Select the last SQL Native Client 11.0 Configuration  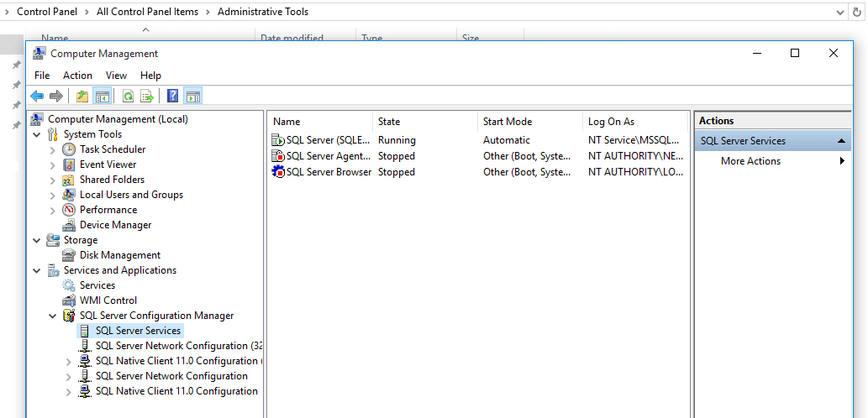(x=176, y=391)
